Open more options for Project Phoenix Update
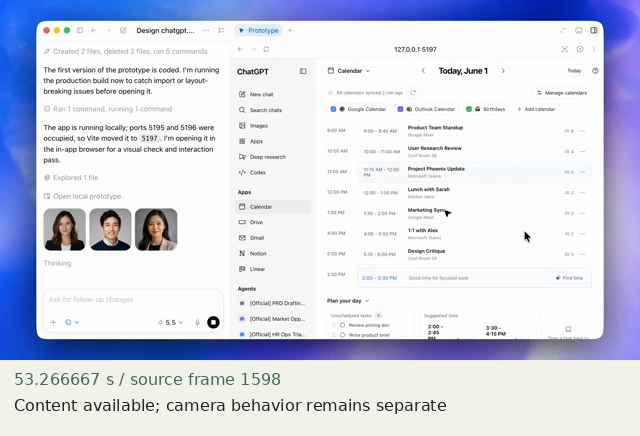Viewport: 640px width, 436px height. point(582,172)
